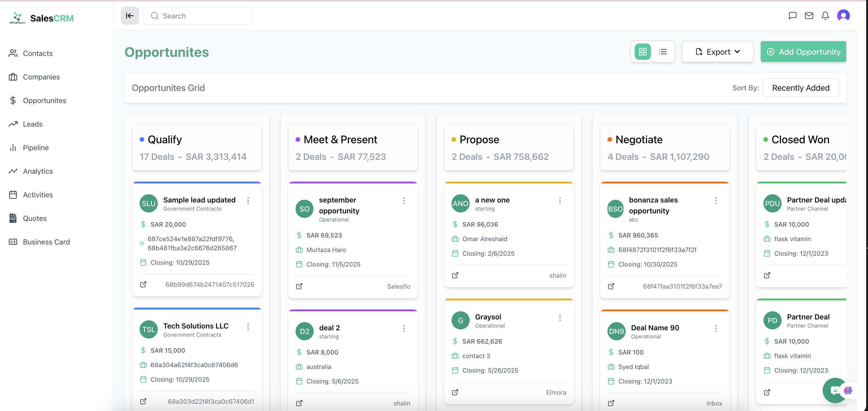
Task: Open the notifications bell
Action: pos(825,16)
